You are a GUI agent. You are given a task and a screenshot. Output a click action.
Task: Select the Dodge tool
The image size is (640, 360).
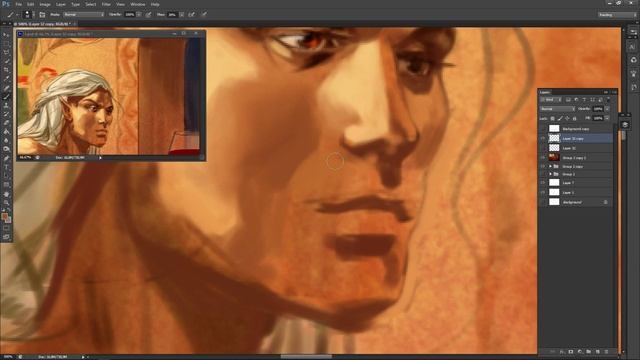coord(7,149)
